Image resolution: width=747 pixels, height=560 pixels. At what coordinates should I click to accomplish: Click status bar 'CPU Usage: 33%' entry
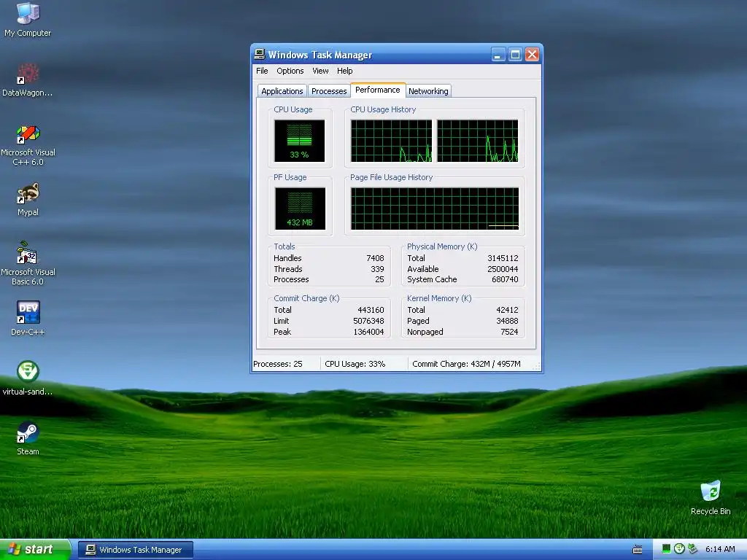pyautogui.click(x=355, y=364)
